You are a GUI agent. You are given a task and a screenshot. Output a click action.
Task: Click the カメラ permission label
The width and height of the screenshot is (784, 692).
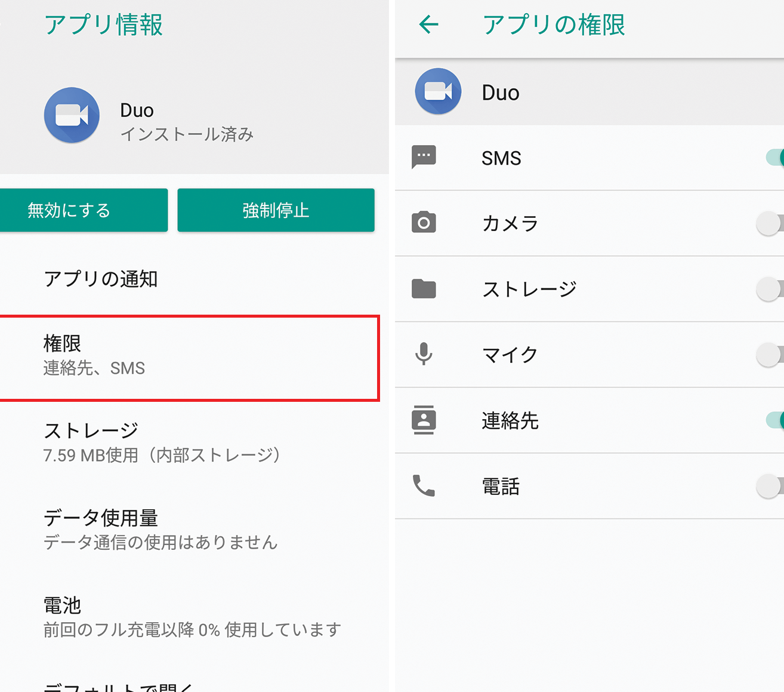click(510, 223)
